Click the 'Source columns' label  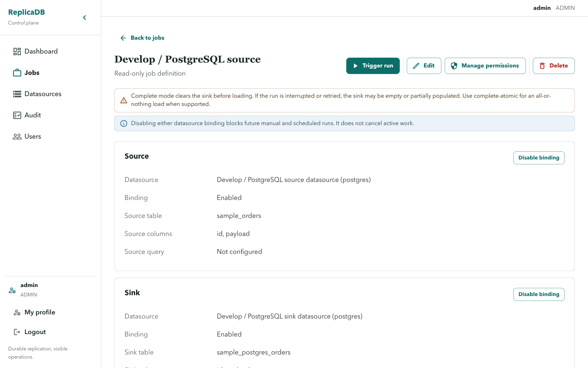tap(148, 234)
